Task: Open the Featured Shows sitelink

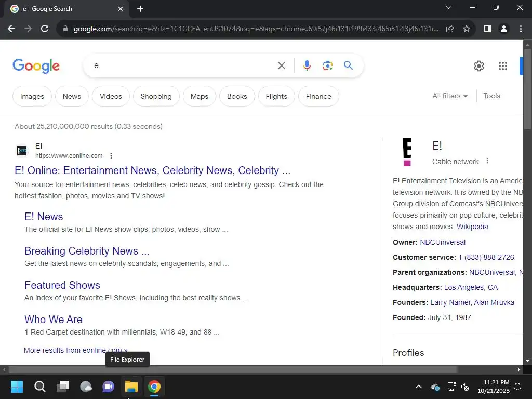Action: [62, 285]
